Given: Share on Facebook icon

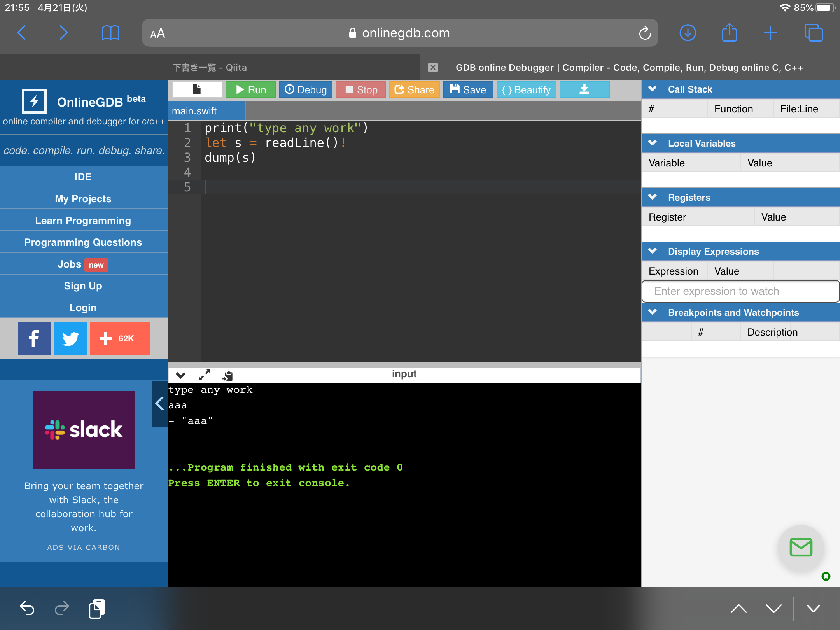Looking at the screenshot, I should click(34, 338).
